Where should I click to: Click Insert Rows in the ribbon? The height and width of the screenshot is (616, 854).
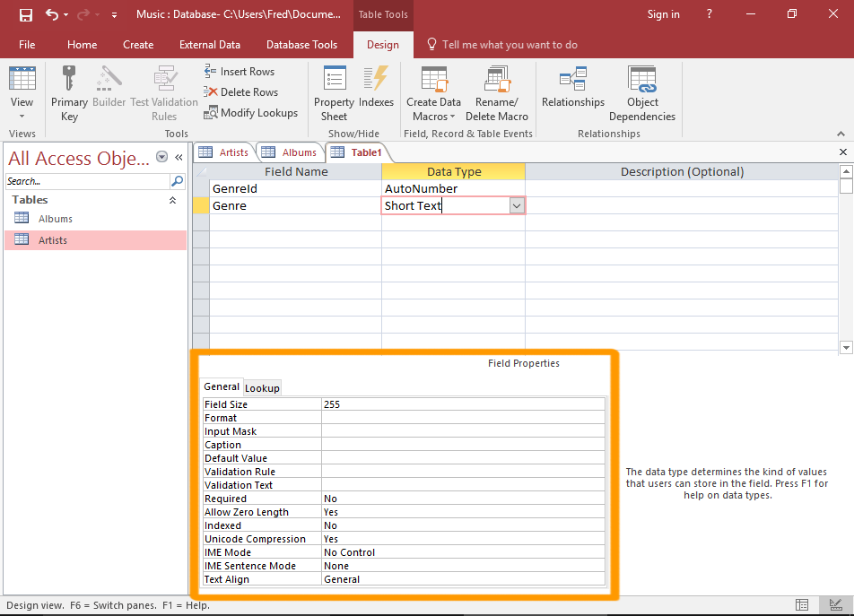tap(239, 72)
